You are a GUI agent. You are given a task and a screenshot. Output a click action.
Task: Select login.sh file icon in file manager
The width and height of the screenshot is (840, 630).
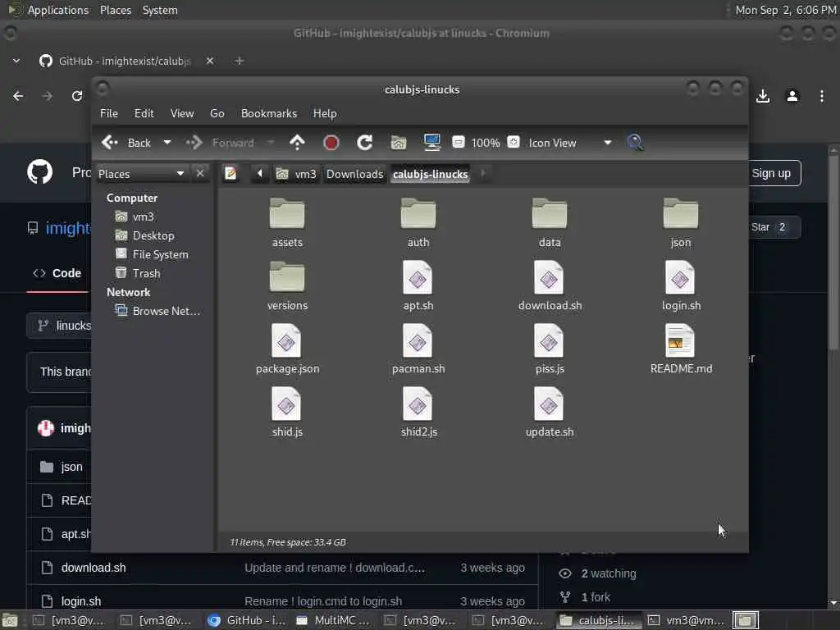pos(680,277)
